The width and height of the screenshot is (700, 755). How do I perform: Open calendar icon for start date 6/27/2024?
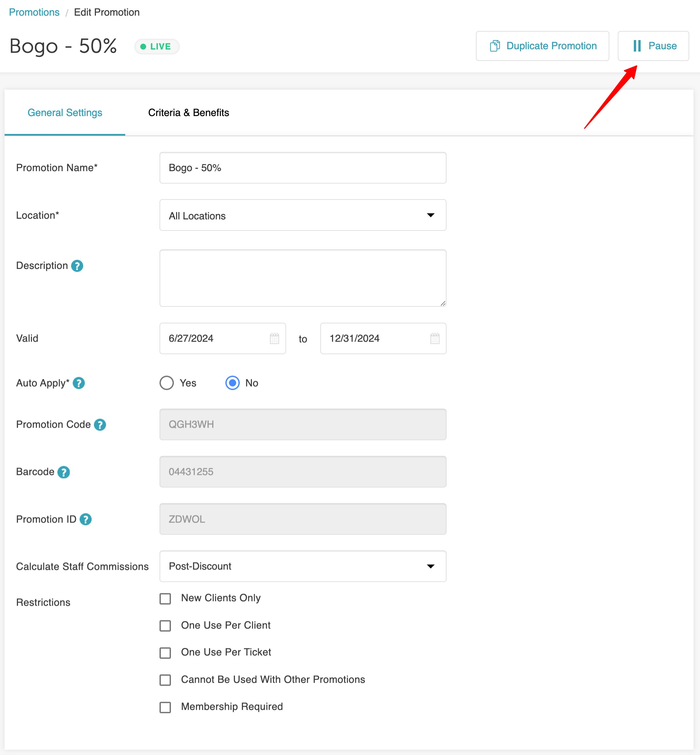(x=274, y=338)
